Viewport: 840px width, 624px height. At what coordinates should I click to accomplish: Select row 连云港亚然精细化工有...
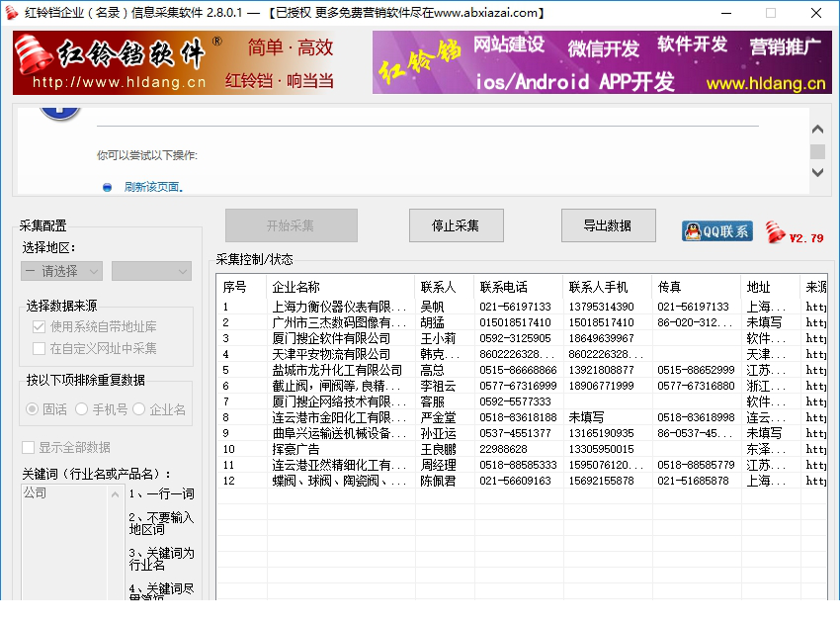pos(522,465)
